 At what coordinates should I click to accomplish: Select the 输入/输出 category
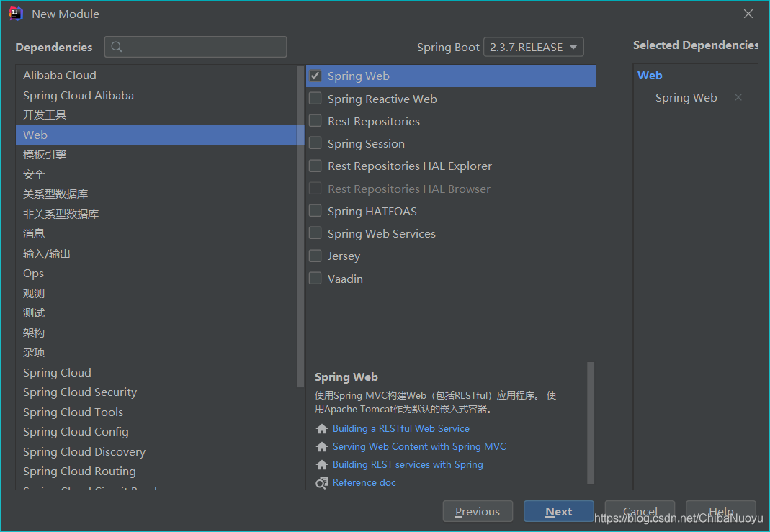tap(156, 253)
